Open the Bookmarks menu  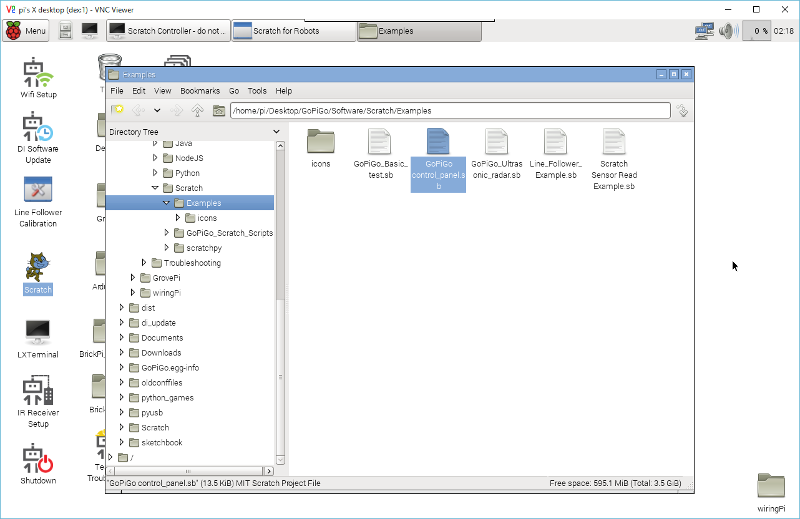coord(200,91)
